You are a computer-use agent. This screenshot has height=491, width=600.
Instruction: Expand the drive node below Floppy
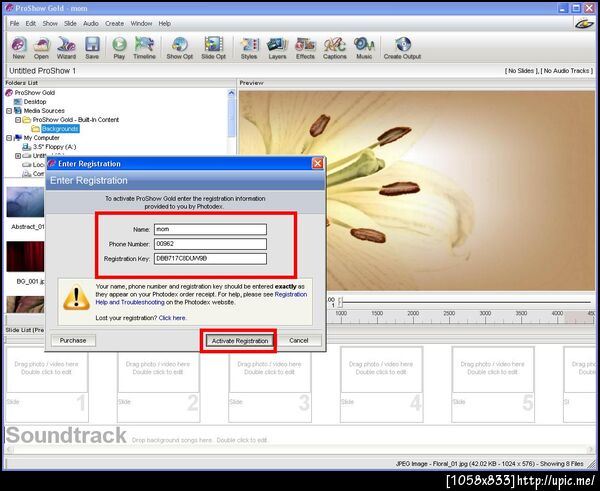pyautogui.click(x=18, y=156)
